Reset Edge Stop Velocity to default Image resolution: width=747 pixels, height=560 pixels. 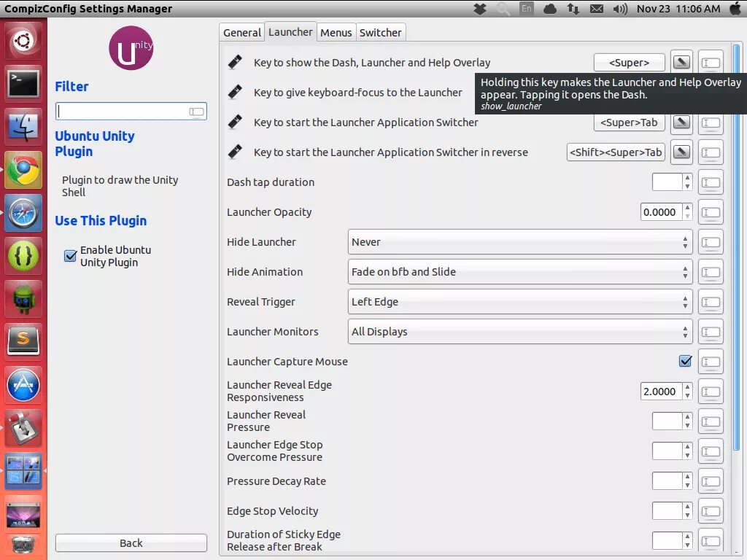tap(711, 511)
